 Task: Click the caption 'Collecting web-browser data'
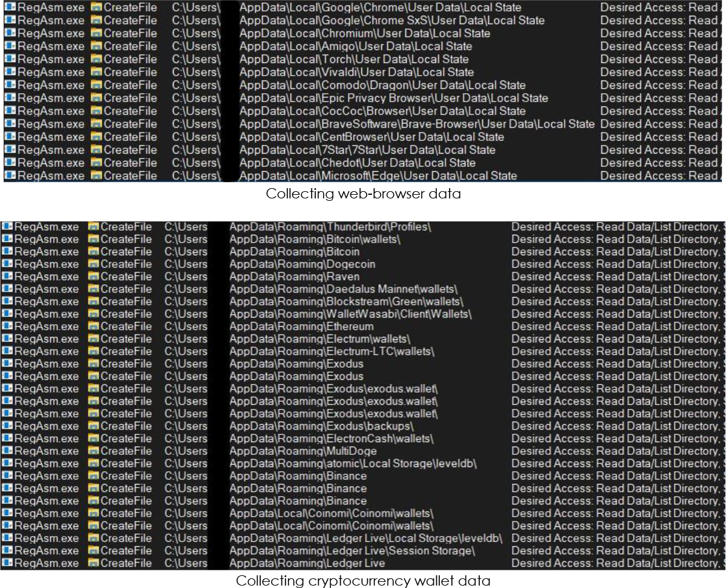(x=362, y=195)
